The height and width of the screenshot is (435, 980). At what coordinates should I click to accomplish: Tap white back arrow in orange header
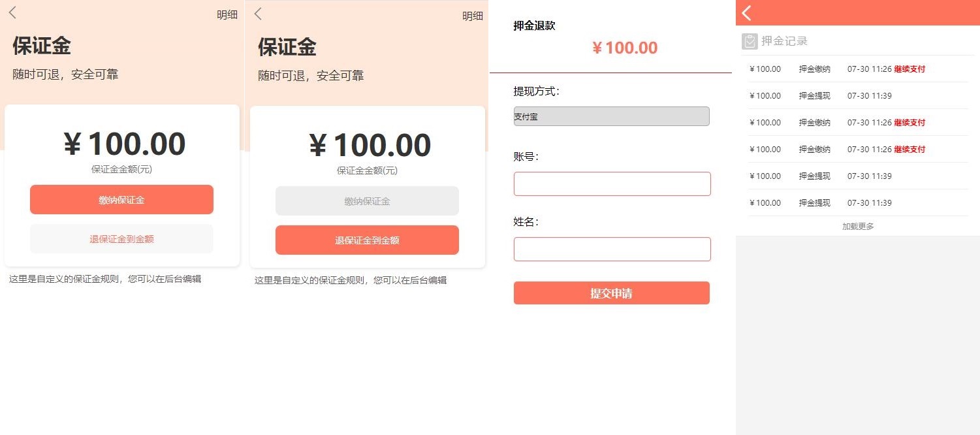pyautogui.click(x=747, y=13)
